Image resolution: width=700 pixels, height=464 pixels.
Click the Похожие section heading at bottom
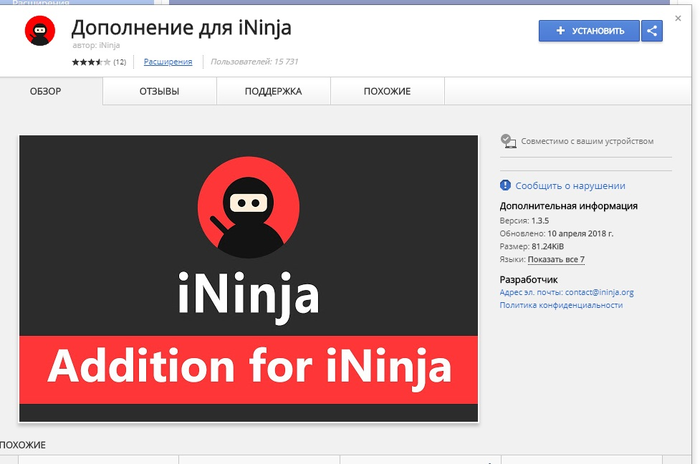click(x=23, y=445)
